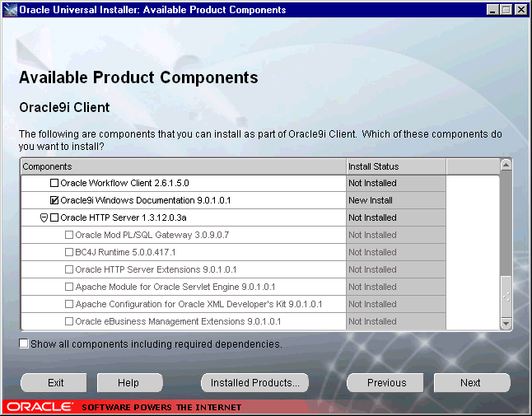Click the scrollbar down arrow
The height and width of the screenshot is (416, 532).
(506, 324)
